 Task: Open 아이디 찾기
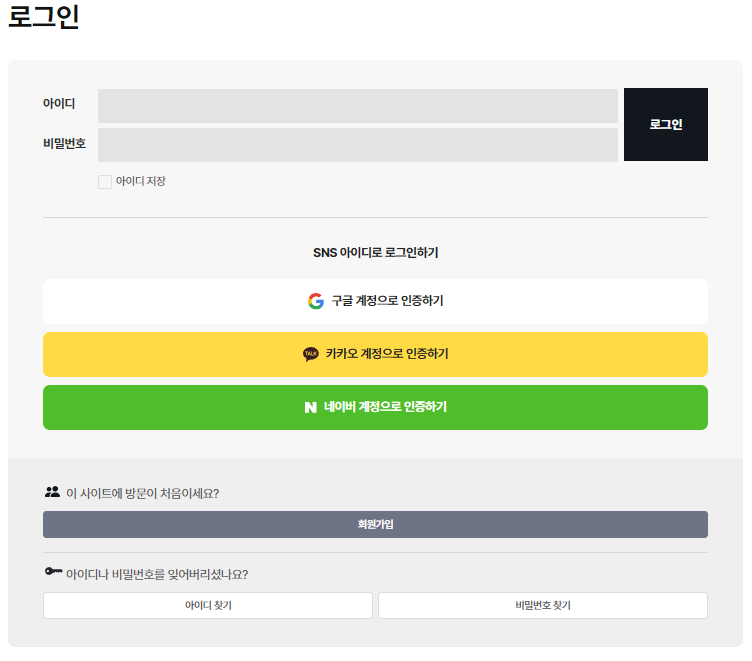(x=208, y=605)
